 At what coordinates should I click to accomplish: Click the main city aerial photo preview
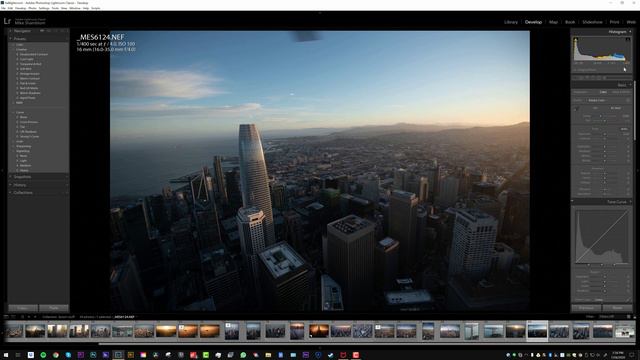tap(320, 171)
